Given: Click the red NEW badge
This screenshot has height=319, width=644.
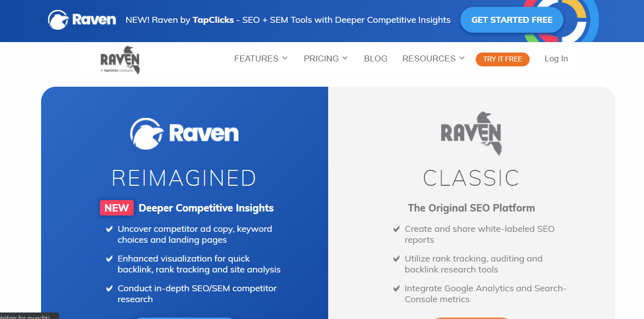Looking at the screenshot, I should pos(117,208).
